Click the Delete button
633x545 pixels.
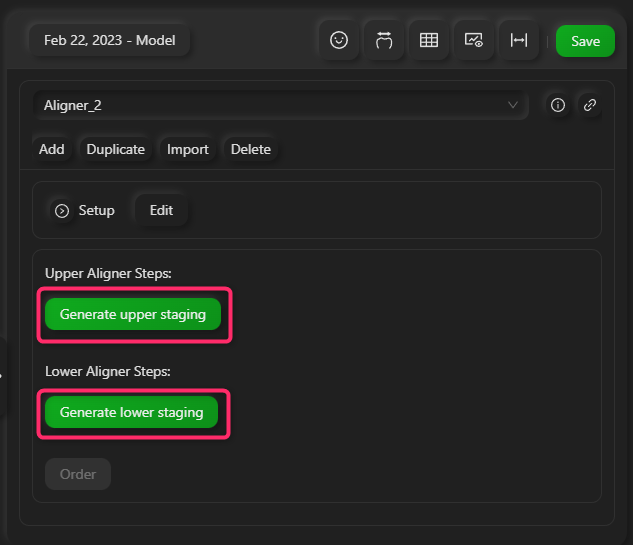click(251, 149)
